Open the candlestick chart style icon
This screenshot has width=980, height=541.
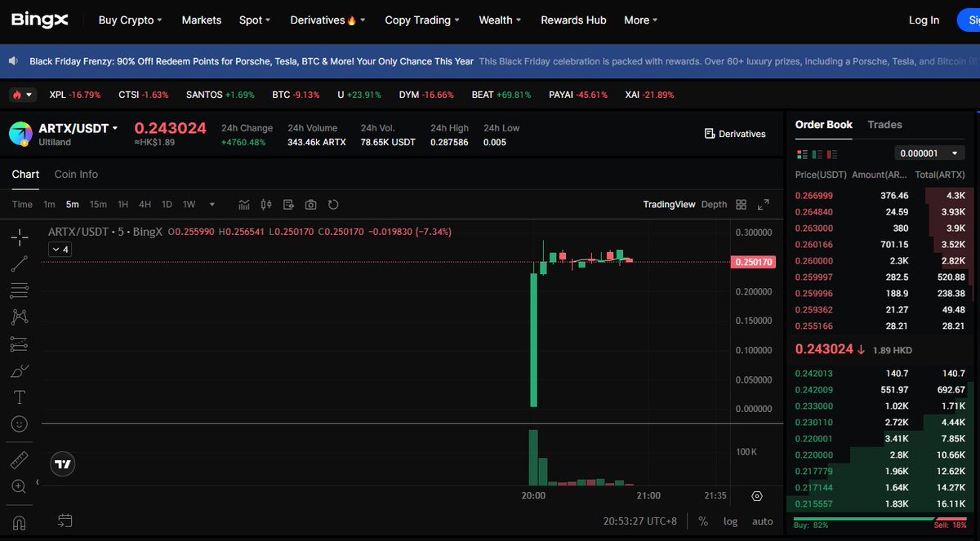[x=266, y=204]
